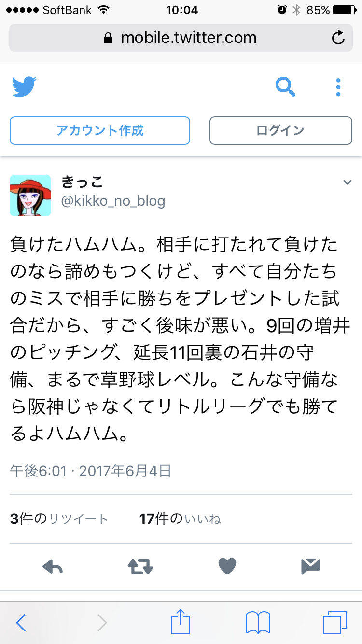The image size is (362, 644).
Task: Open the @kikko_no_blog handle link
Action: tap(113, 201)
